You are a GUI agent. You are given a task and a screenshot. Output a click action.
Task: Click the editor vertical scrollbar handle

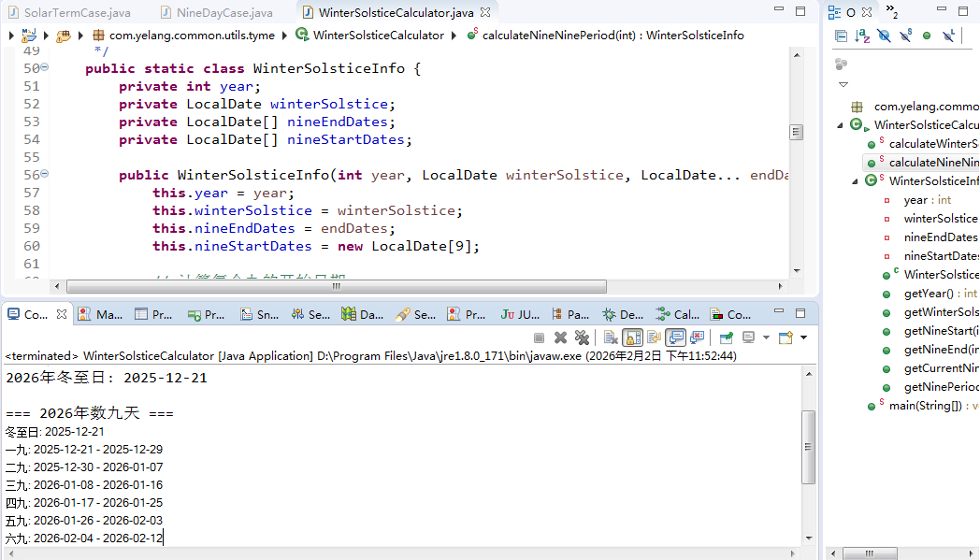(x=796, y=132)
